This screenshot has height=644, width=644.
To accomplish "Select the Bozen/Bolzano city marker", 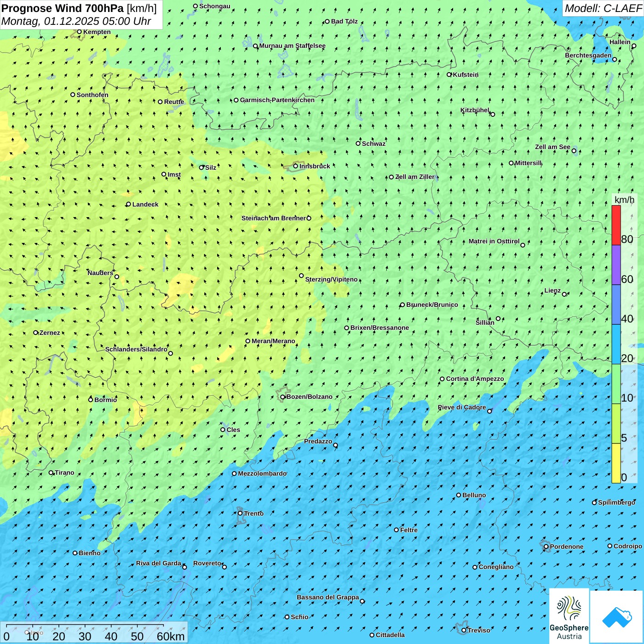I will click(x=282, y=397).
